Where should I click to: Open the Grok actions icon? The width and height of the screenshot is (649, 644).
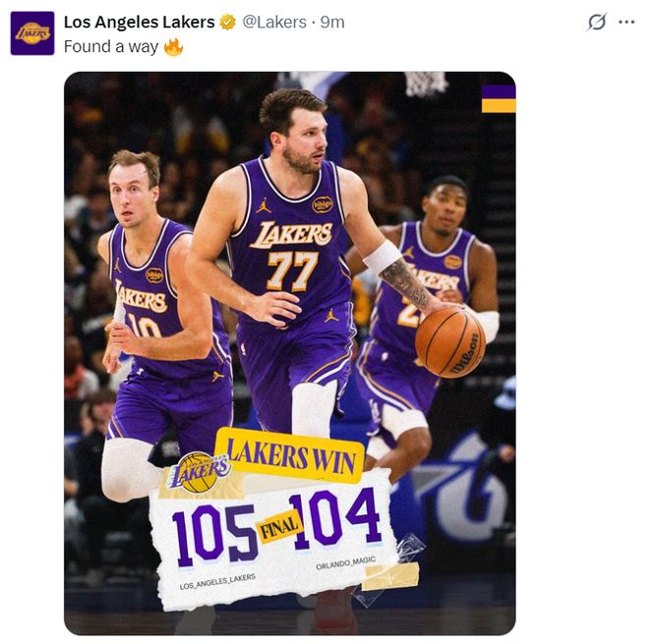(x=596, y=22)
